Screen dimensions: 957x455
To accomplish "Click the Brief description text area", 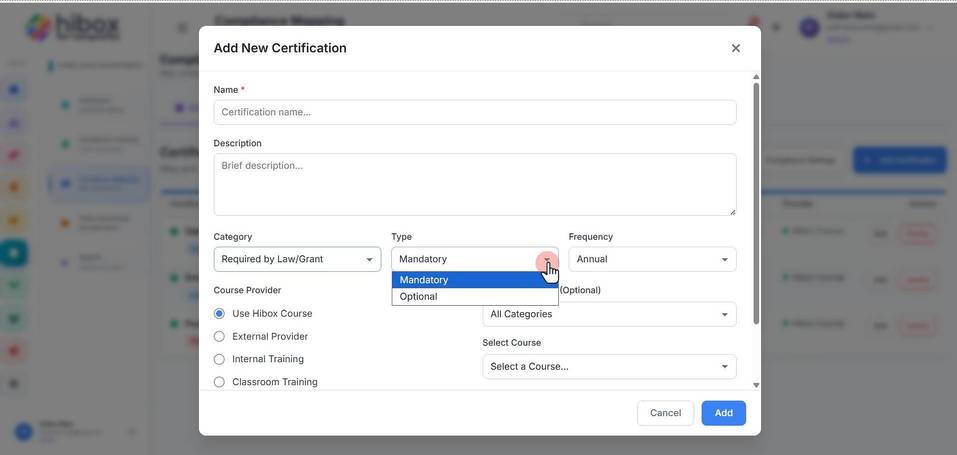I will tap(475, 184).
